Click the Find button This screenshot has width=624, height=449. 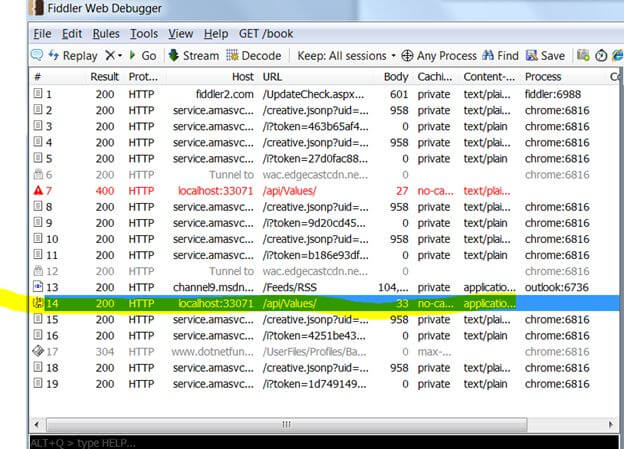pos(500,56)
